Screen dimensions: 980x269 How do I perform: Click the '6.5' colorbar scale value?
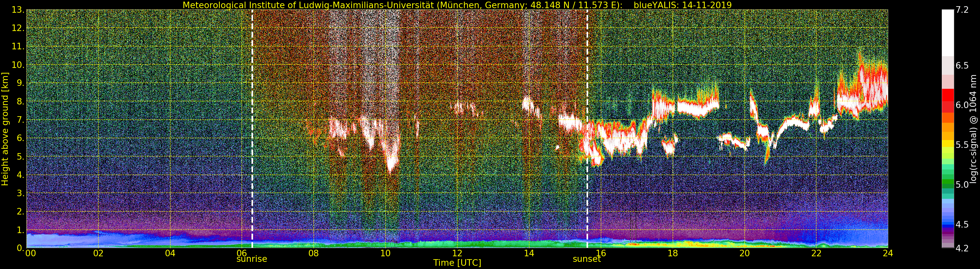click(x=962, y=65)
